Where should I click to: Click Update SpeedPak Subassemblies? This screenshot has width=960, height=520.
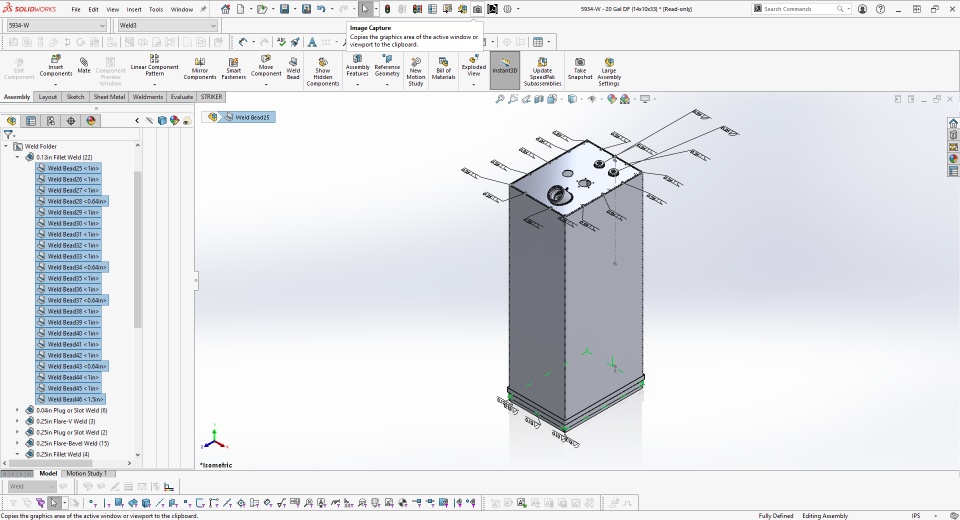click(x=542, y=71)
